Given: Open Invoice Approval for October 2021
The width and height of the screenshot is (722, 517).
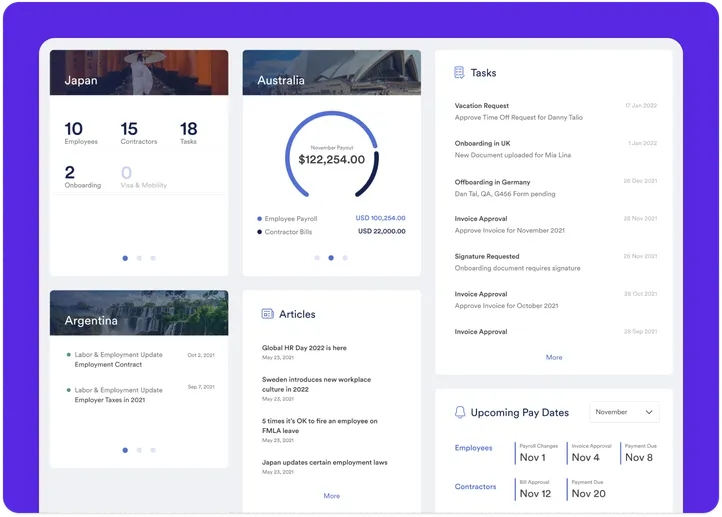Looking at the screenshot, I should click(x=556, y=300).
